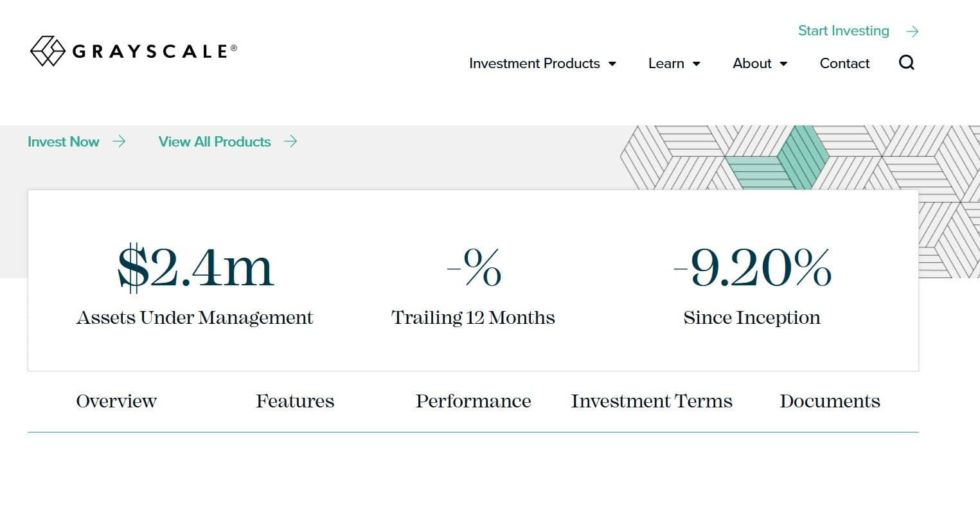Click the Invest Now link text
This screenshot has height=525, width=980.
click(x=63, y=141)
